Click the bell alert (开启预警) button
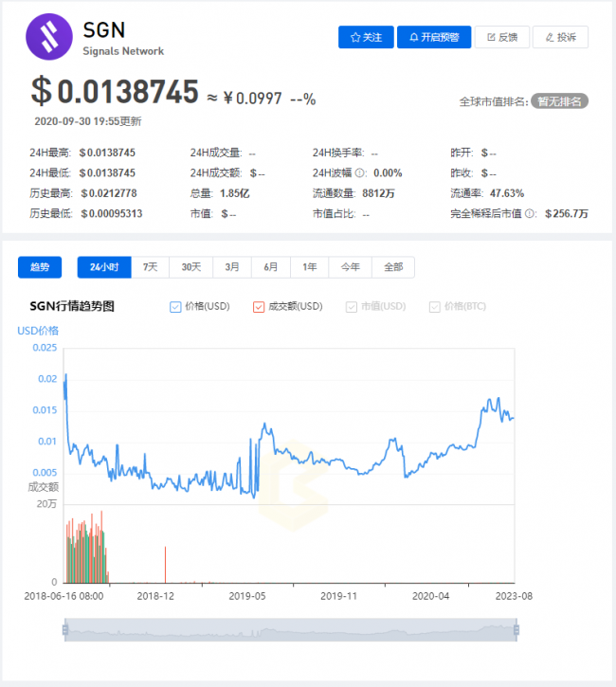The image size is (616, 687). tap(434, 37)
